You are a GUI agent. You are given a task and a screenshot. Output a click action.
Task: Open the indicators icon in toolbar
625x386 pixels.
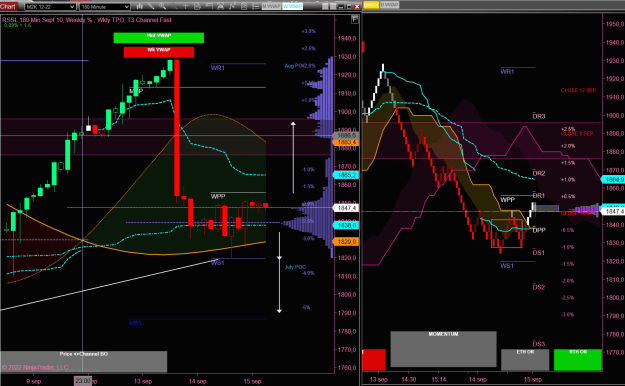click(232, 6)
